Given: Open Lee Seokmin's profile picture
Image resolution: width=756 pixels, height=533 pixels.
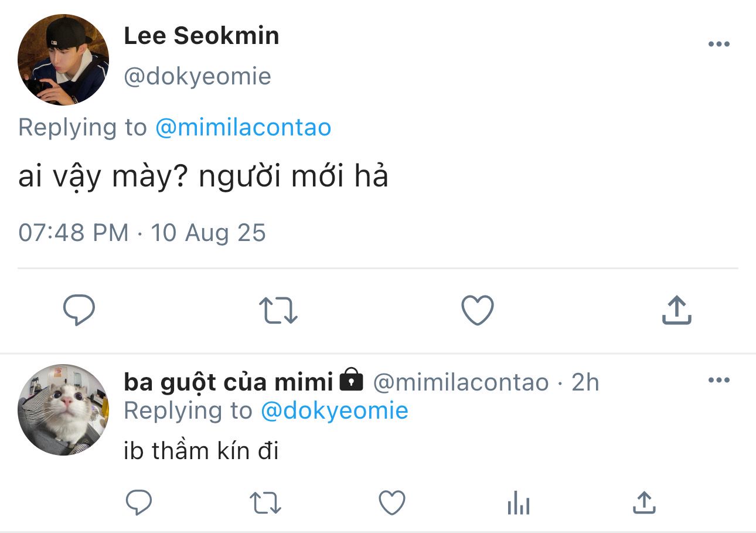Looking at the screenshot, I should coord(63,60).
